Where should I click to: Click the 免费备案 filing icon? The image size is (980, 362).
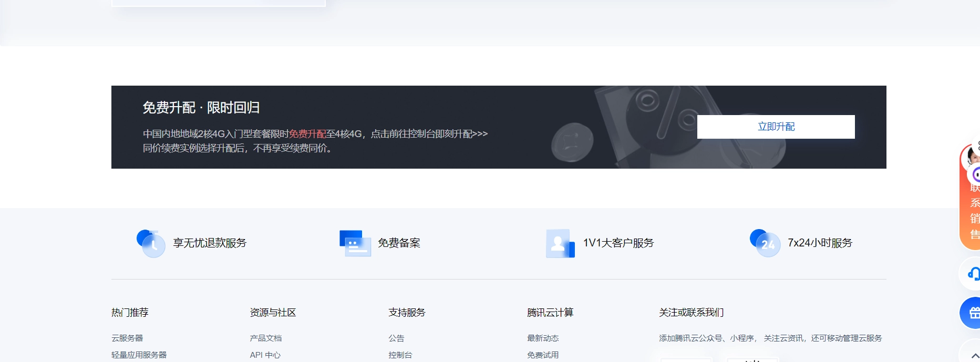click(355, 243)
